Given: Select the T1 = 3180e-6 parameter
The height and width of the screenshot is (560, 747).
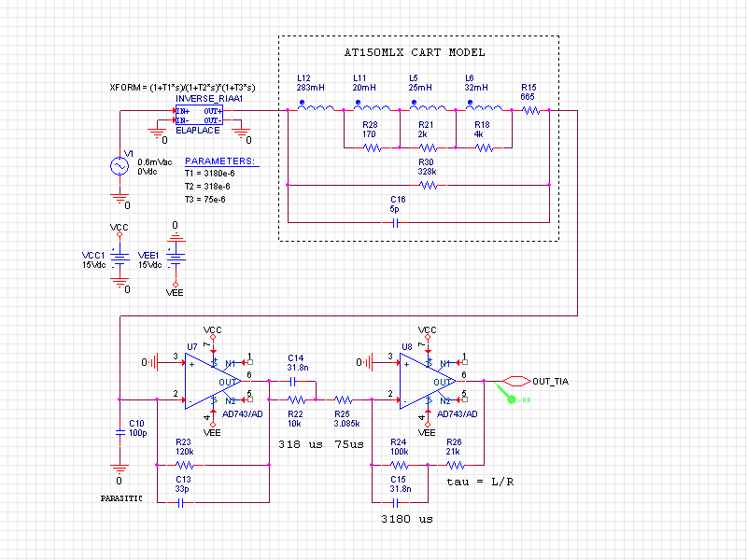Looking at the screenshot, I should 209,174.
